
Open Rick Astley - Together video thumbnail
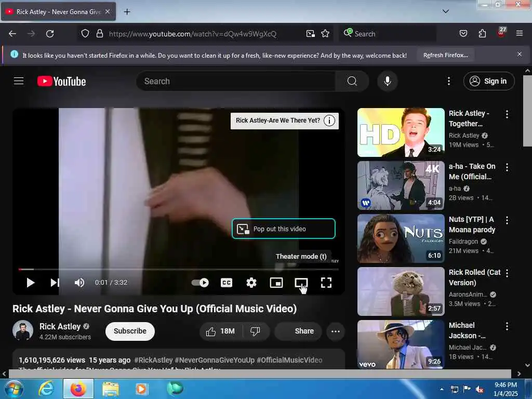point(401,132)
